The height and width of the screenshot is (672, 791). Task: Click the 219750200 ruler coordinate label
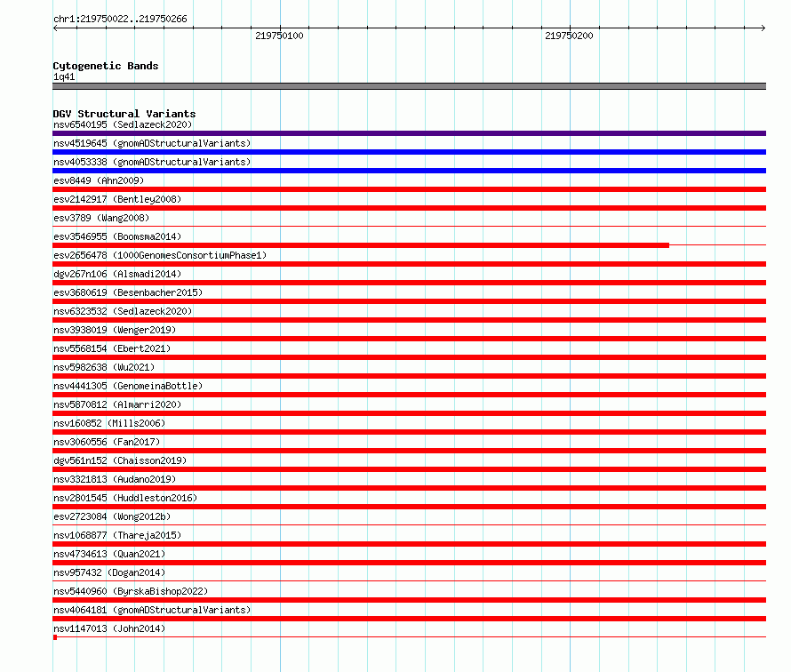(x=569, y=36)
